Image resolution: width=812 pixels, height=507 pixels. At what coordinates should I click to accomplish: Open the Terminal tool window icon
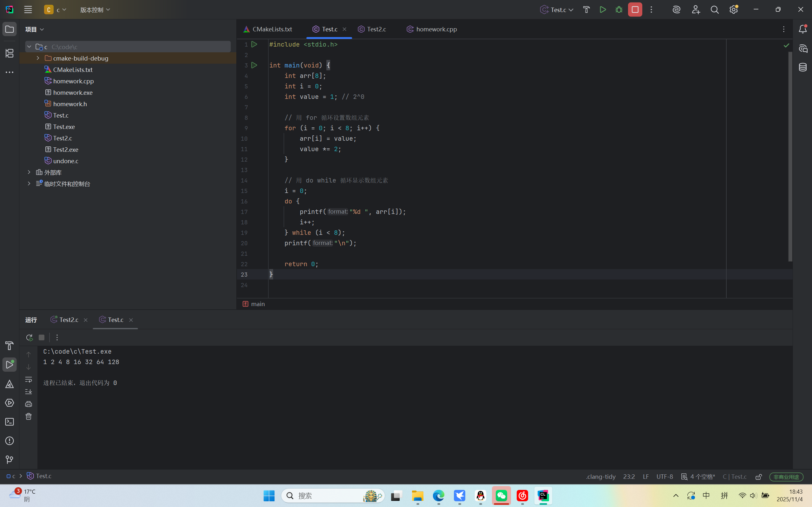click(10, 421)
